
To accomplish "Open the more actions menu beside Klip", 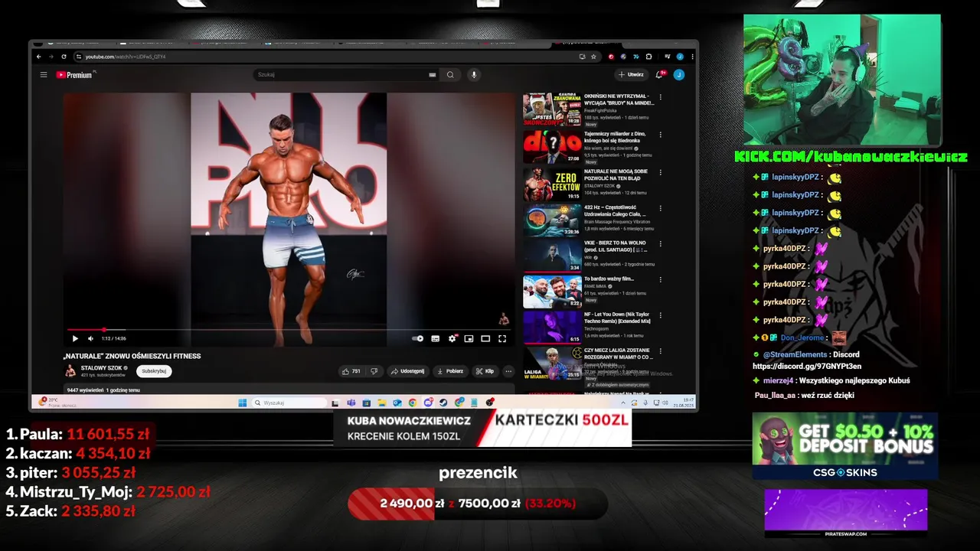I will coord(508,371).
